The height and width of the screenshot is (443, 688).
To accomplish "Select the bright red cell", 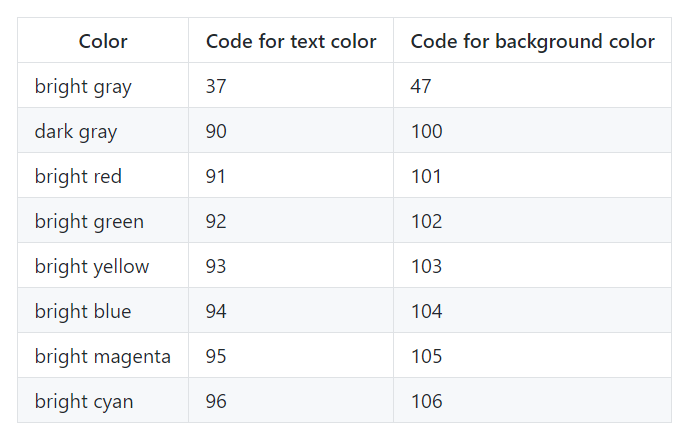I will coord(103,176).
